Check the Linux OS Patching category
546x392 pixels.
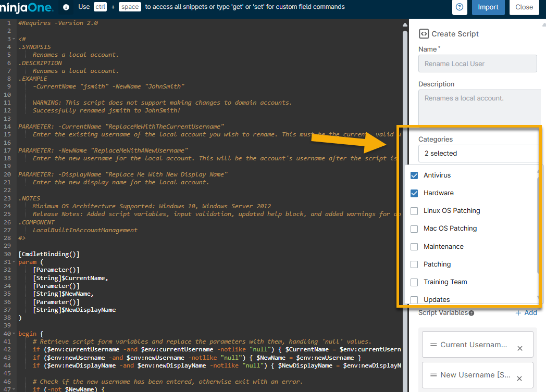[414, 211]
